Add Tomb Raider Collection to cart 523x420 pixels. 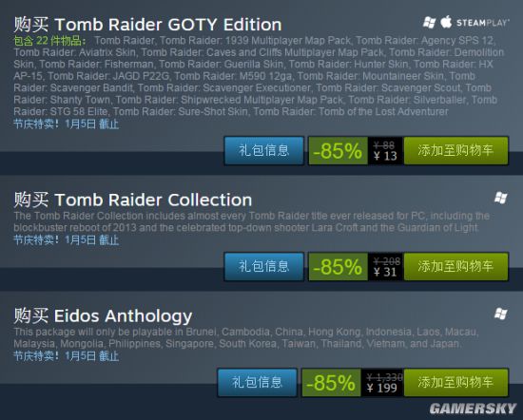[455, 267]
